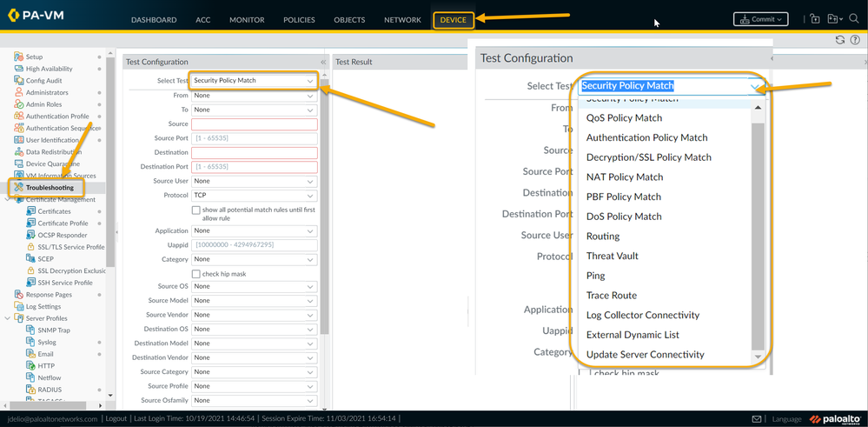The width and height of the screenshot is (868, 427).
Task: Click the RADIUS icon
Action: [x=31, y=390]
